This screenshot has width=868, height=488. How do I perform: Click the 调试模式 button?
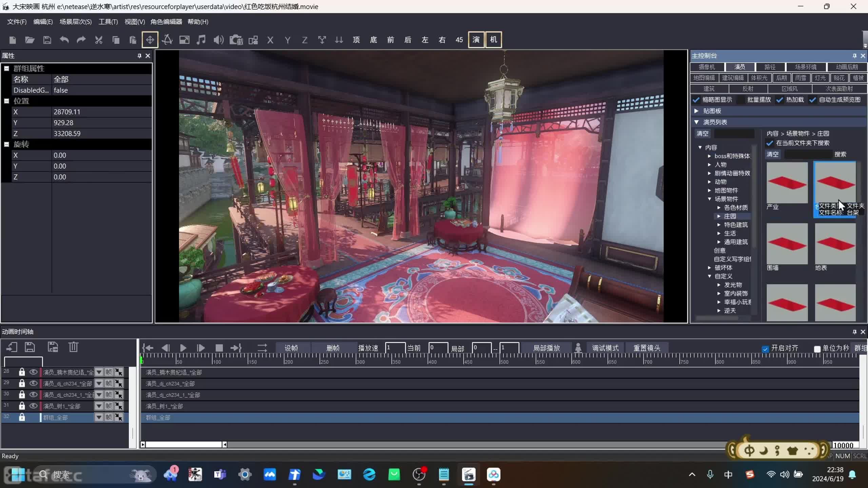coord(605,348)
